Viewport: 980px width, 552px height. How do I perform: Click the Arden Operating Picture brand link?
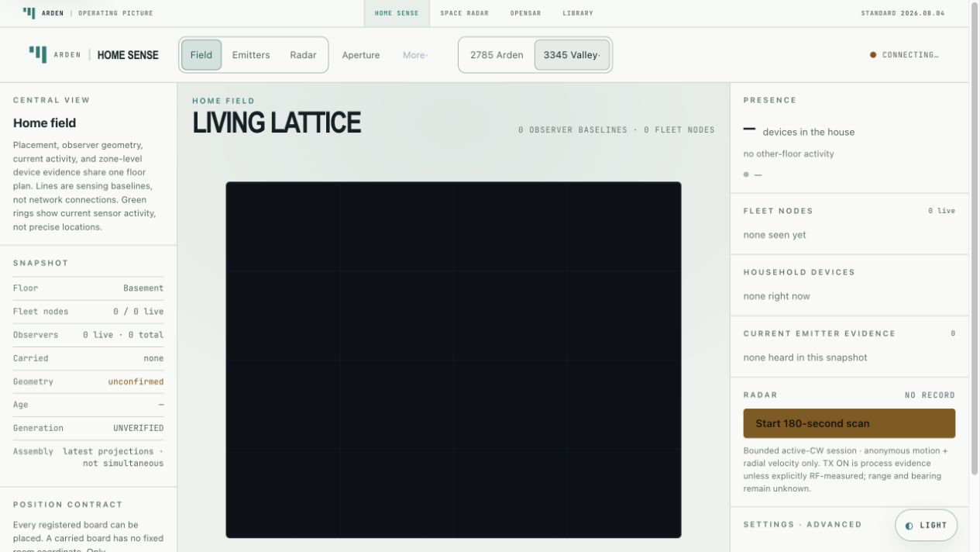88,13
